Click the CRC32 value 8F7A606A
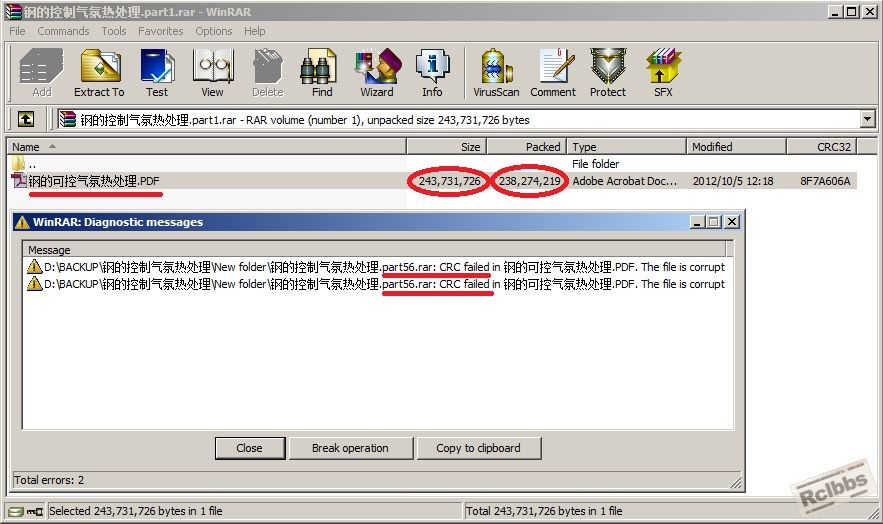This screenshot has height=524, width=883. click(x=825, y=181)
